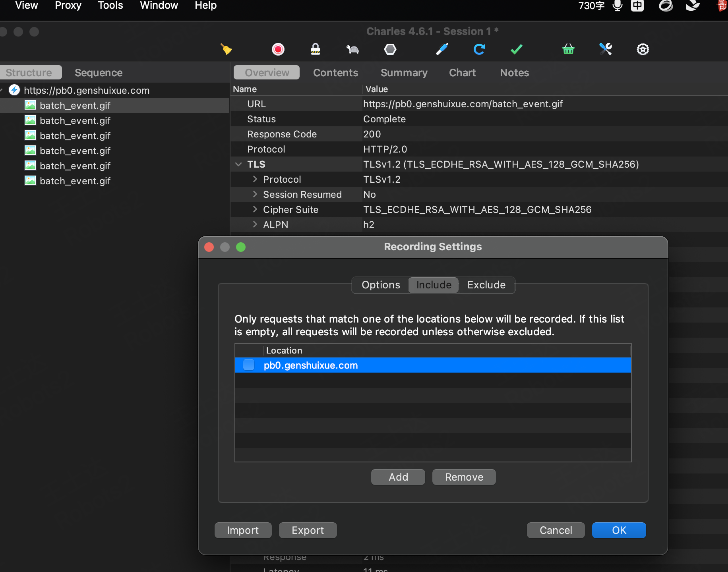This screenshot has width=728, height=572.
Task: Click the Location column header
Action: (447, 350)
